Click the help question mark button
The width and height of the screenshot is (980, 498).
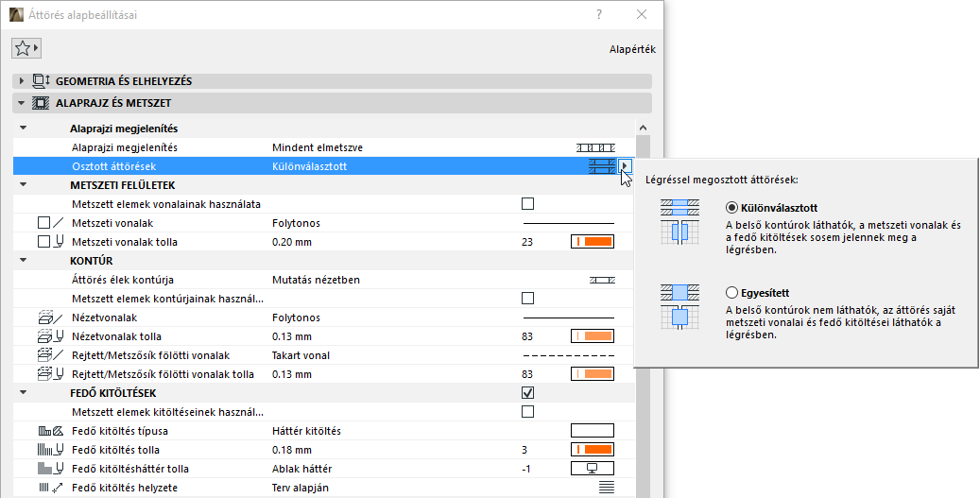598,14
